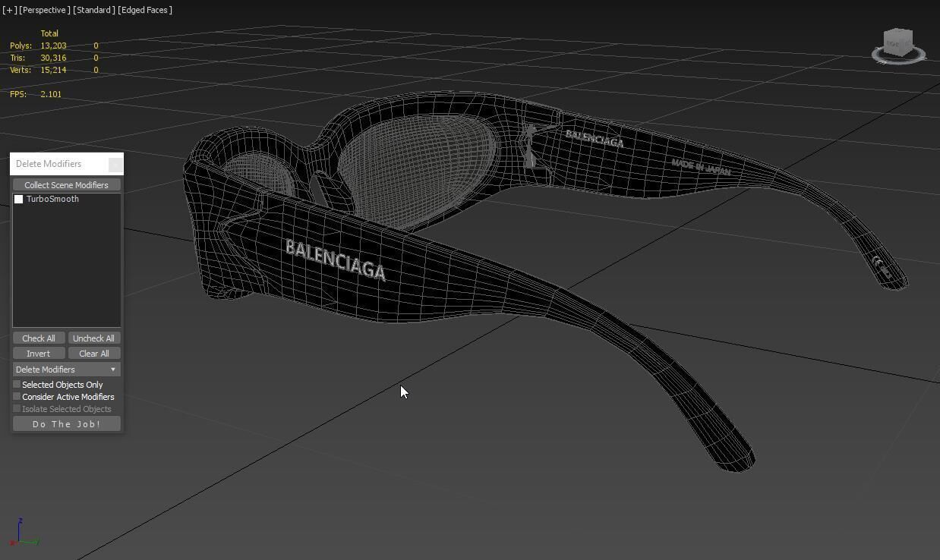Click the Tris count value 30,316
The width and height of the screenshot is (940, 560).
[x=53, y=58]
